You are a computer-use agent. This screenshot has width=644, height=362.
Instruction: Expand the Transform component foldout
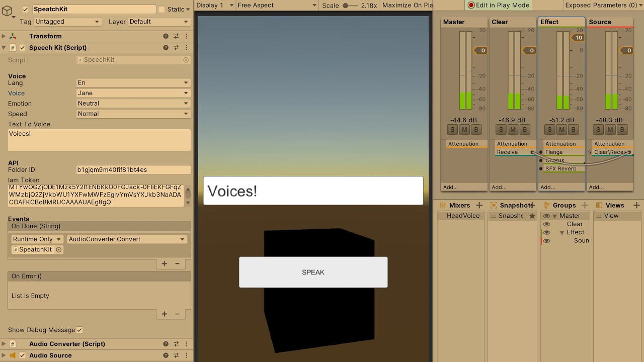point(4,36)
